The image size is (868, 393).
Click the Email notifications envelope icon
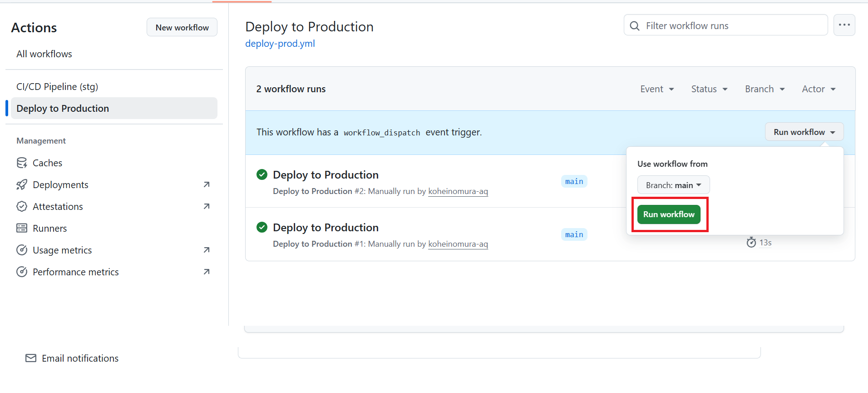pyautogui.click(x=31, y=358)
